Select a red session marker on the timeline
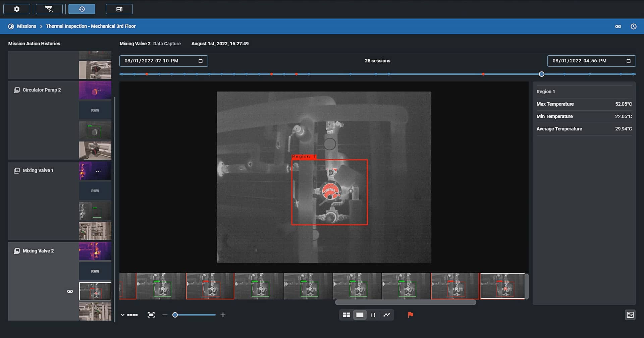Image resolution: width=644 pixels, height=338 pixels. tap(147, 74)
